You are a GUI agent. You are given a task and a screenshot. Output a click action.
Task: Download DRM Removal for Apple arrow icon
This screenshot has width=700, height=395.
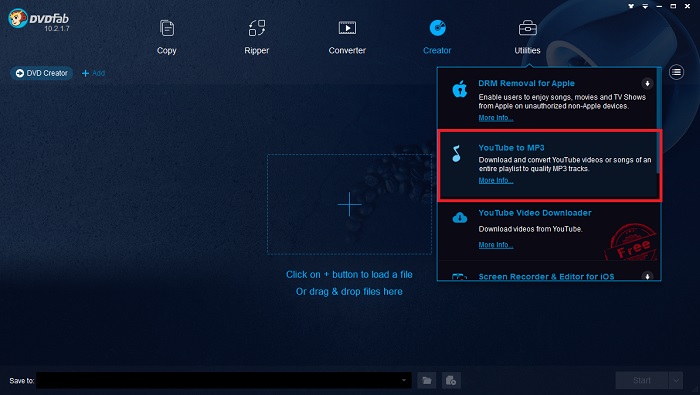click(647, 83)
